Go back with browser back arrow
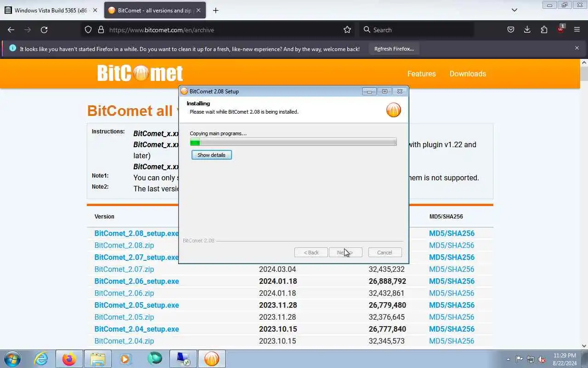 11,29
